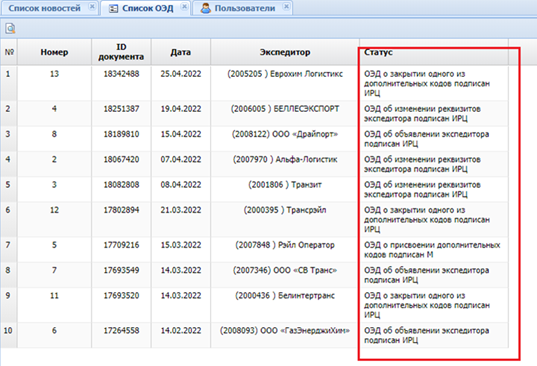
Task: Sort by the ID документа column header
Action: click(121, 52)
